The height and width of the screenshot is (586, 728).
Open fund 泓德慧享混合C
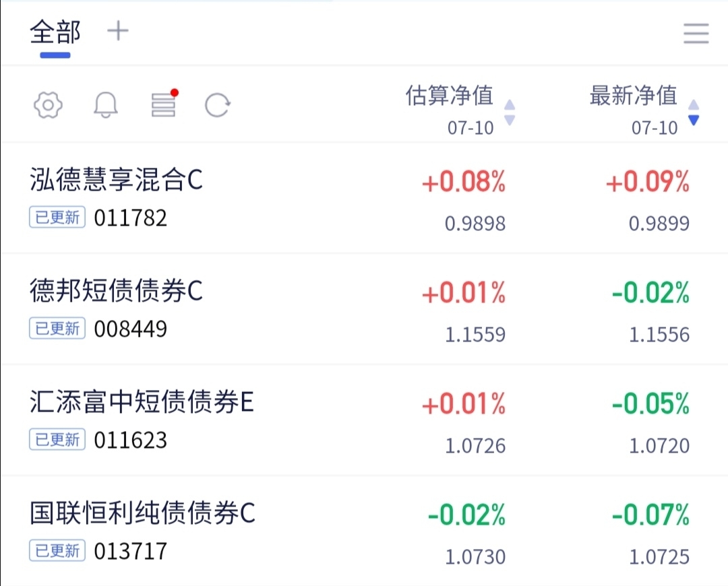[x=117, y=180]
